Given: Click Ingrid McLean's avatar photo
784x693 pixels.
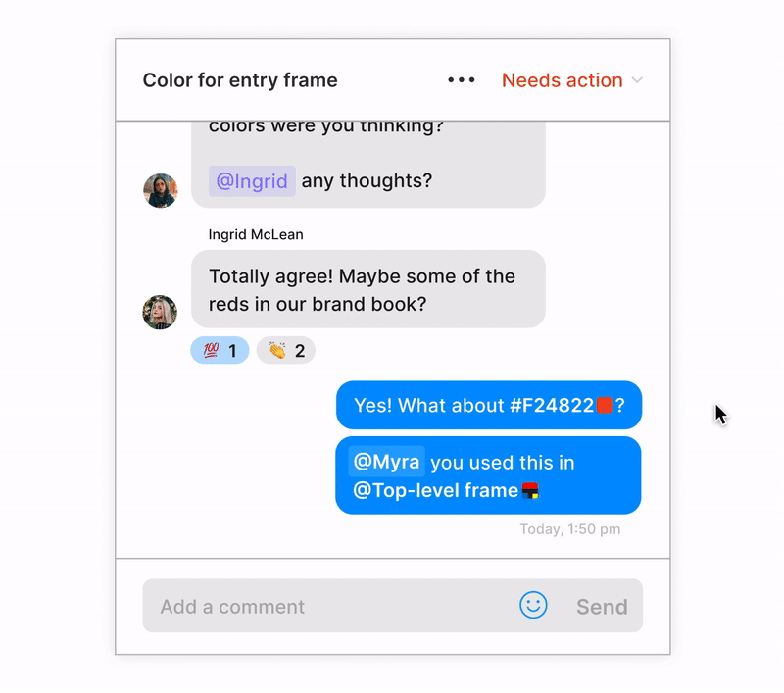Looking at the screenshot, I should (160, 312).
